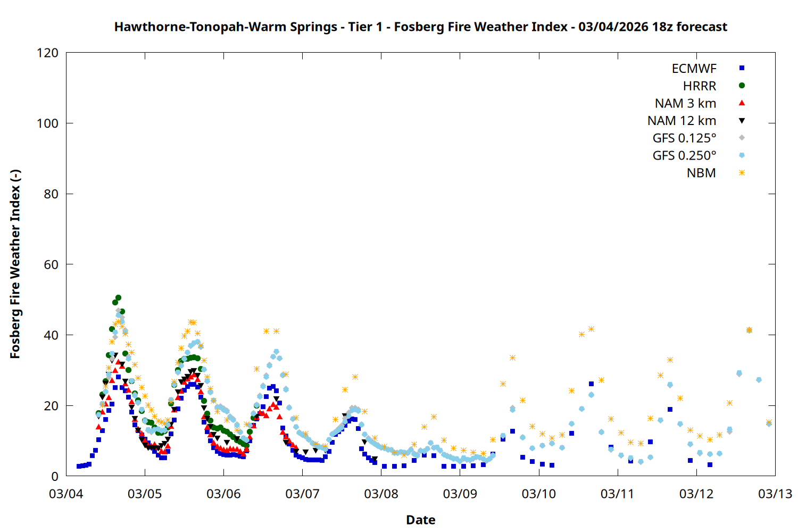Select the NBM orange asterisk legend marker
This screenshot has width=798, height=532.
[x=742, y=173]
